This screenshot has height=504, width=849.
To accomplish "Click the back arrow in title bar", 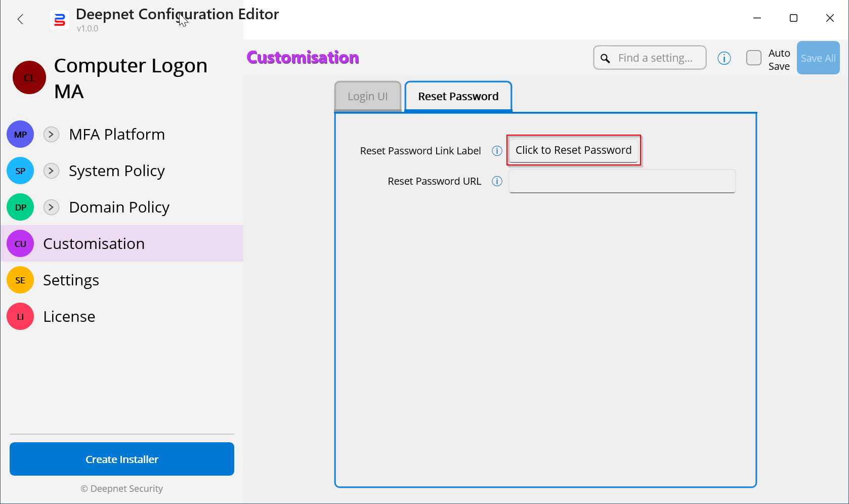I will click(x=20, y=19).
